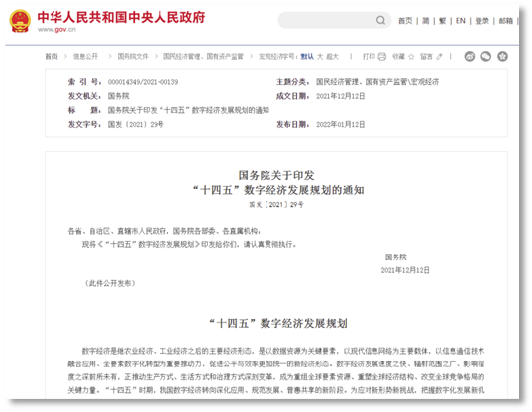
Task: Click heading line “十四五”数字经济发展规划的通知
Action: [x=278, y=190]
